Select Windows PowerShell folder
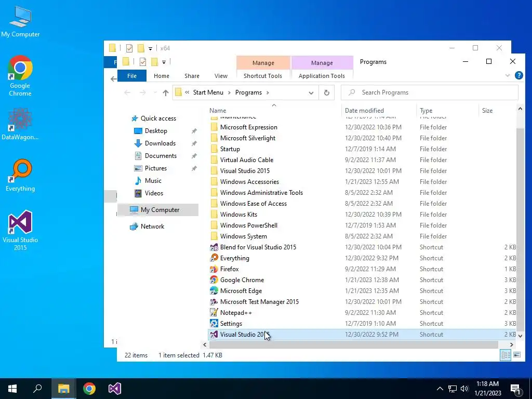 248,225
